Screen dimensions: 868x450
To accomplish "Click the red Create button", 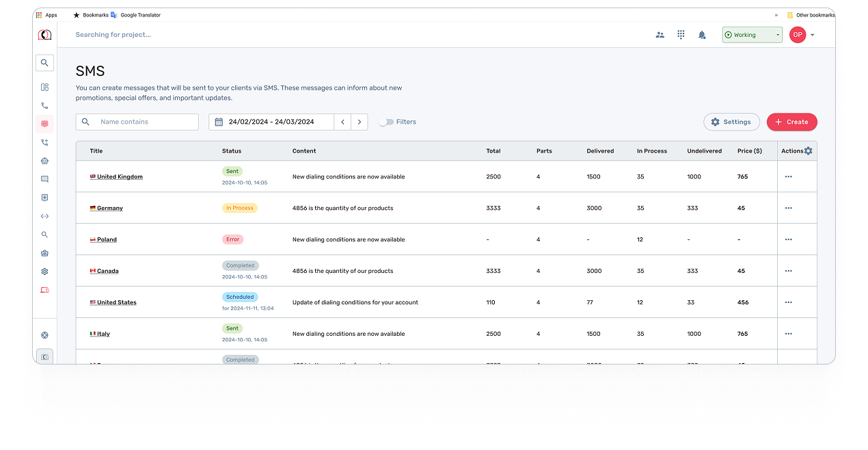I will pyautogui.click(x=791, y=122).
